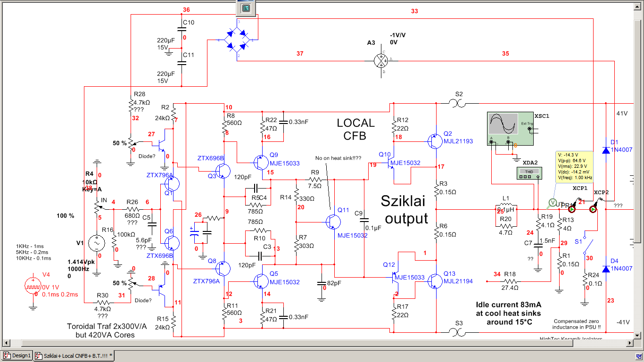Select capacitor C10 symbol

[x=182, y=28]
